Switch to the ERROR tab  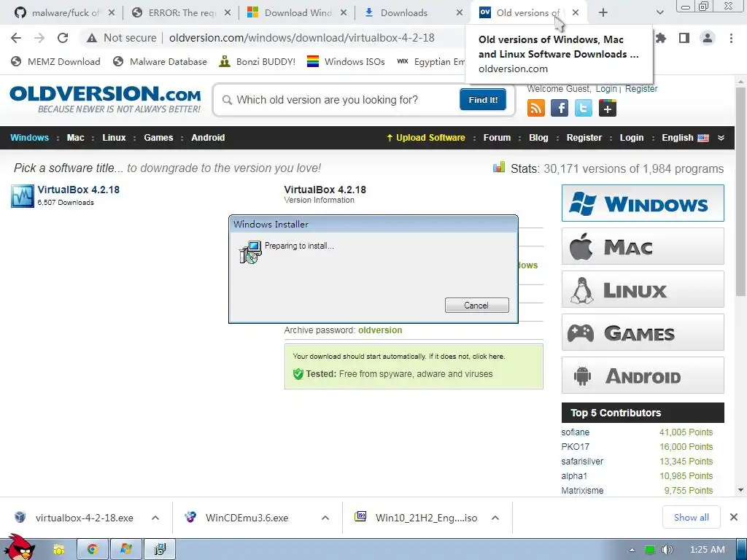pos(181,13)
